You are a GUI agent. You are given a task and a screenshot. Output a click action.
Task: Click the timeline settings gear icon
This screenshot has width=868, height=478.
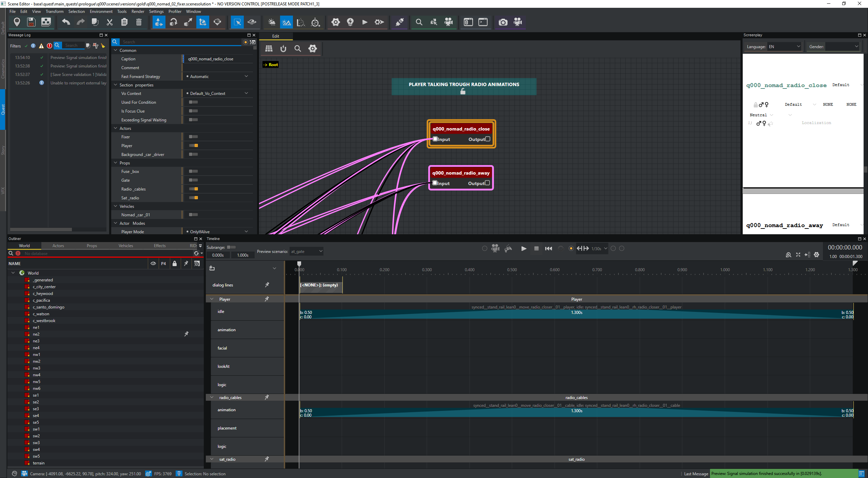[x=816, y=255]
